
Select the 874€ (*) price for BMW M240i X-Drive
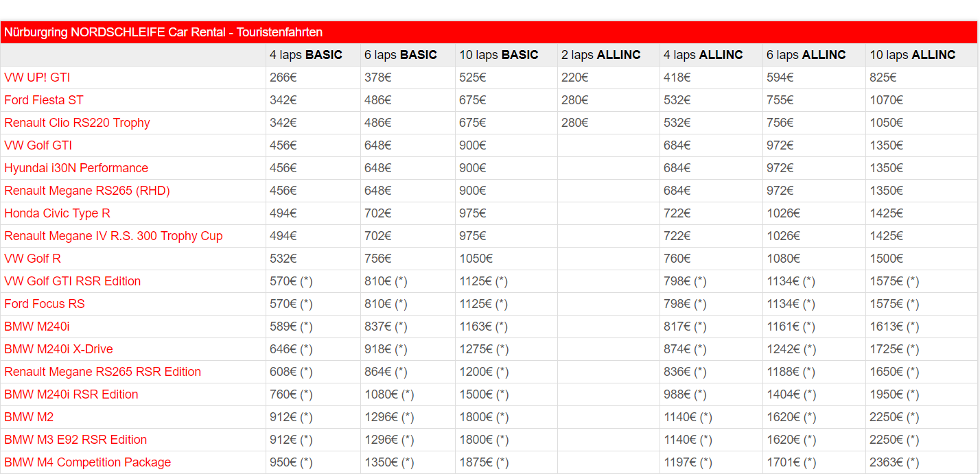tap(685, 349)
